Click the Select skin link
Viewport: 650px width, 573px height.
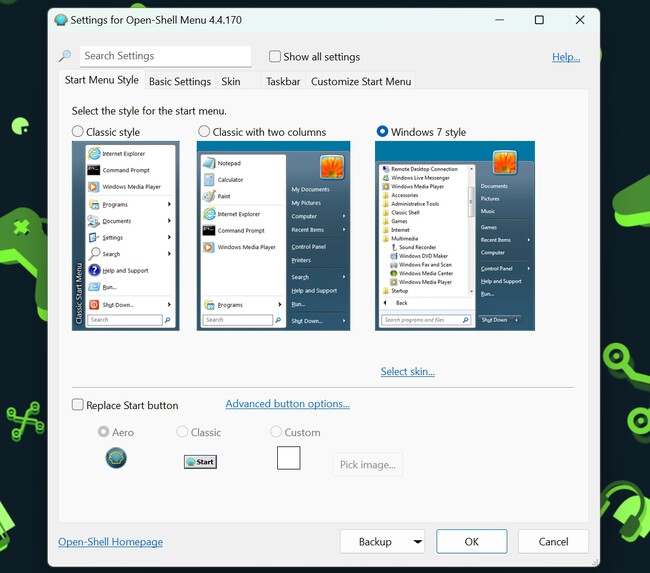click(x=407, y=371)
